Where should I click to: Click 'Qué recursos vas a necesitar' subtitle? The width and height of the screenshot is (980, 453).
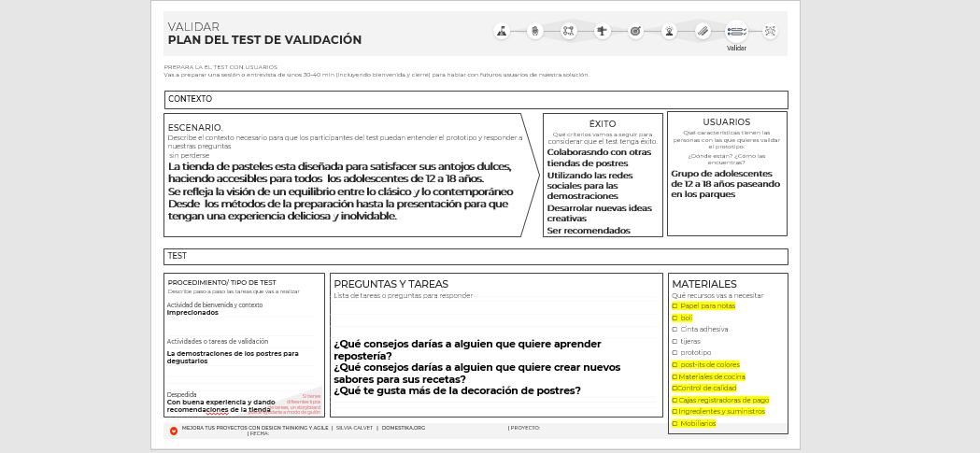(717, 295)
